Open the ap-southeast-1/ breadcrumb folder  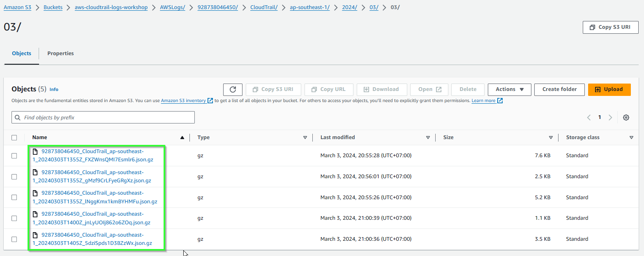click(x=310, y=7)
